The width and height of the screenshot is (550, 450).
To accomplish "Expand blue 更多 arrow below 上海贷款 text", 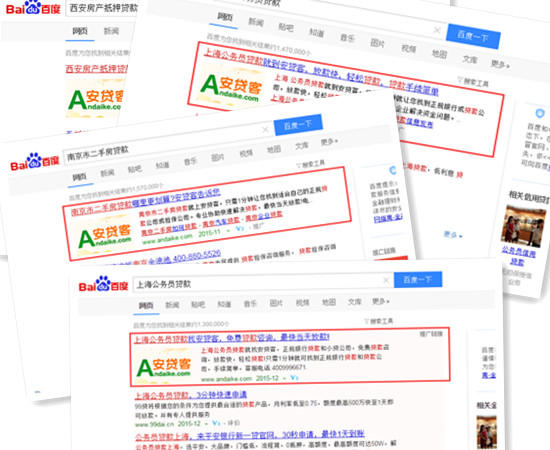I will point(453,235).
